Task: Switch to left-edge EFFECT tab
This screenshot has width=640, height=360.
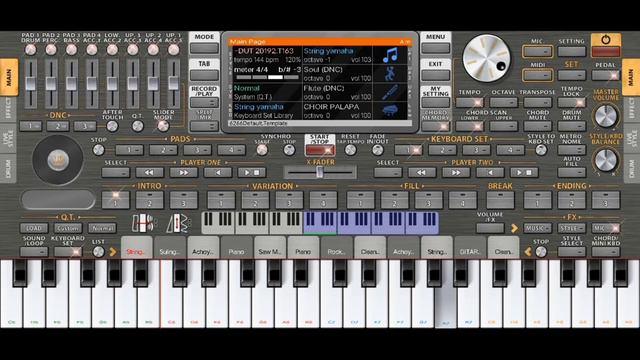Action: click(x=8, y=108)
